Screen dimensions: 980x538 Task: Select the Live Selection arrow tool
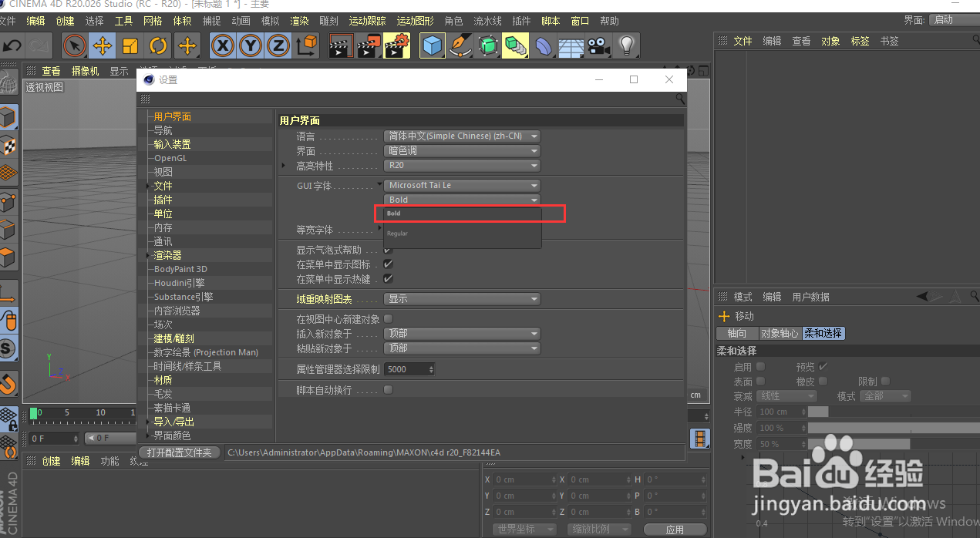click(x=74, y=46)
